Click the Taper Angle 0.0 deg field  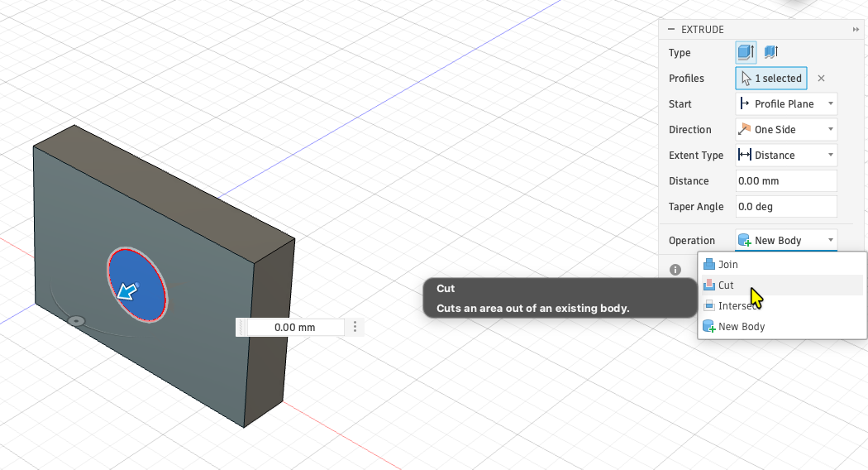click(786, 207)
